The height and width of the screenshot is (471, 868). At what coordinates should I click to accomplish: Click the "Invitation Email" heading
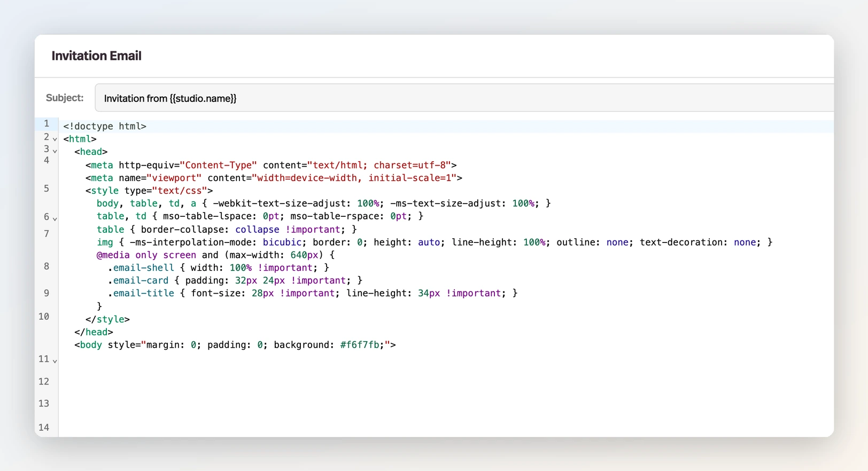(x=97, y=56)
